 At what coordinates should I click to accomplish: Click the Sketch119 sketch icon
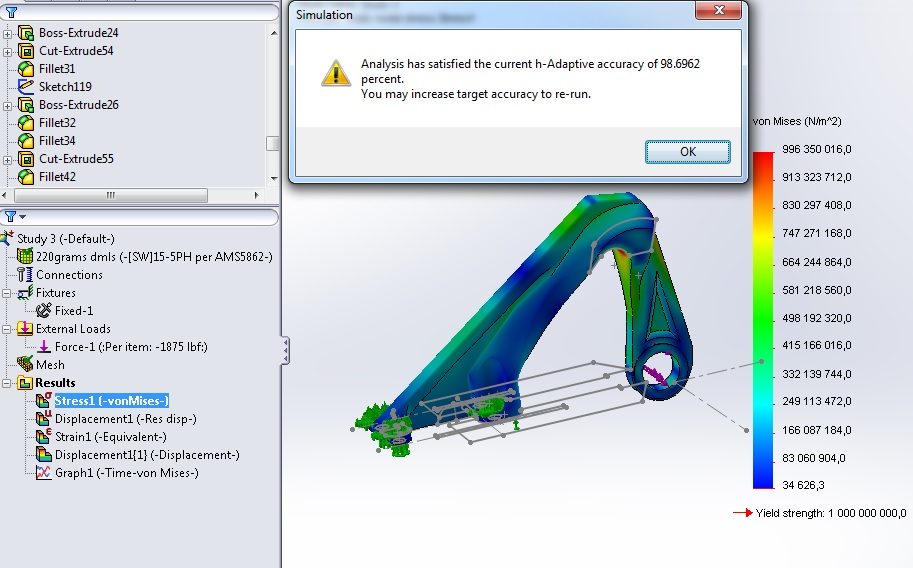tap(26, 87)
